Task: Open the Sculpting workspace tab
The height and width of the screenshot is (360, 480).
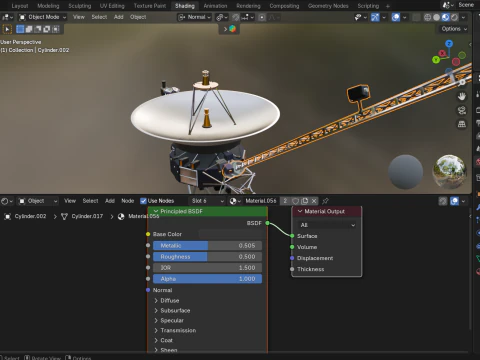Action: (80, 6)
